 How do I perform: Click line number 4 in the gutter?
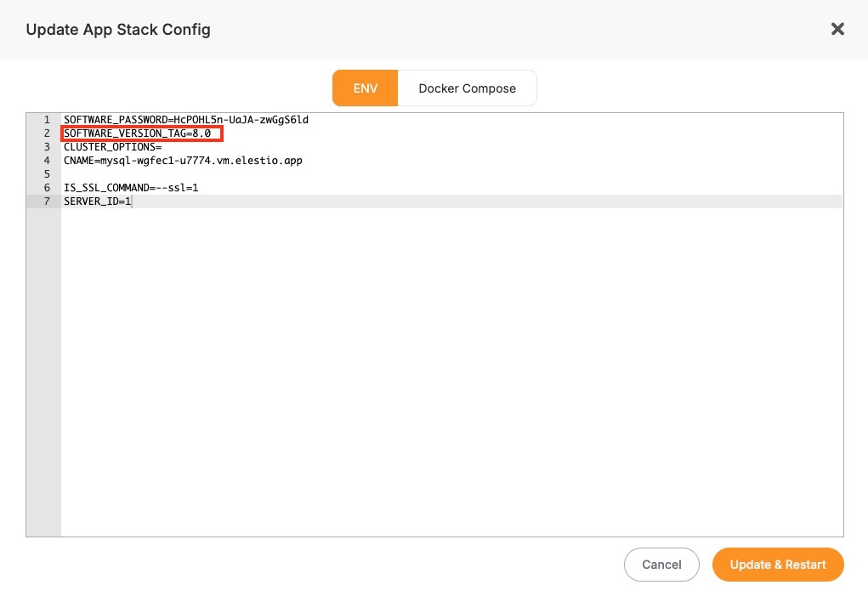47,161
